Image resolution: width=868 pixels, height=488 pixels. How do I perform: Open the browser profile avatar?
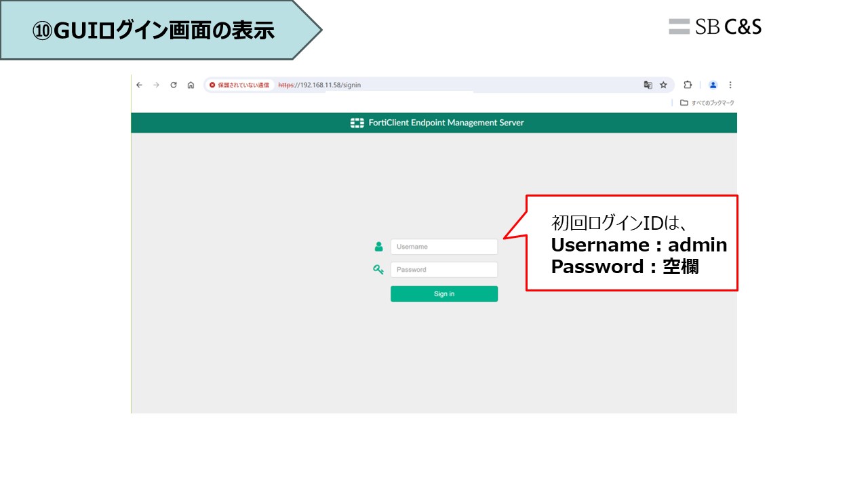(x=713, y=85)
